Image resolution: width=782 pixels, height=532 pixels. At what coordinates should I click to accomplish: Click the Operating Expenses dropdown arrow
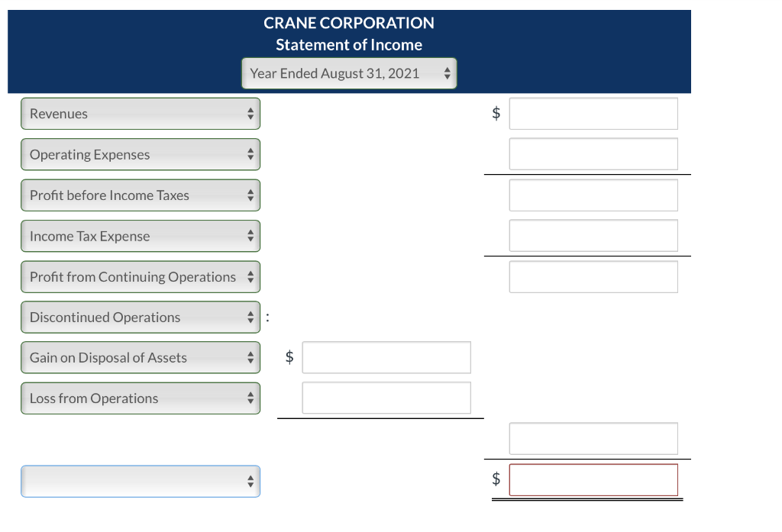(250, 154)
